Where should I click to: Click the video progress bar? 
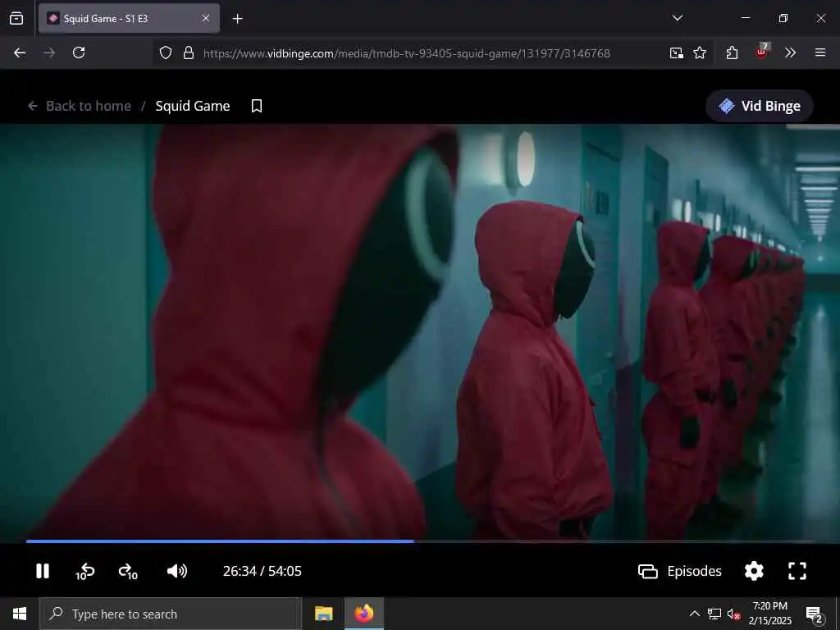click(x=419, y=541)
